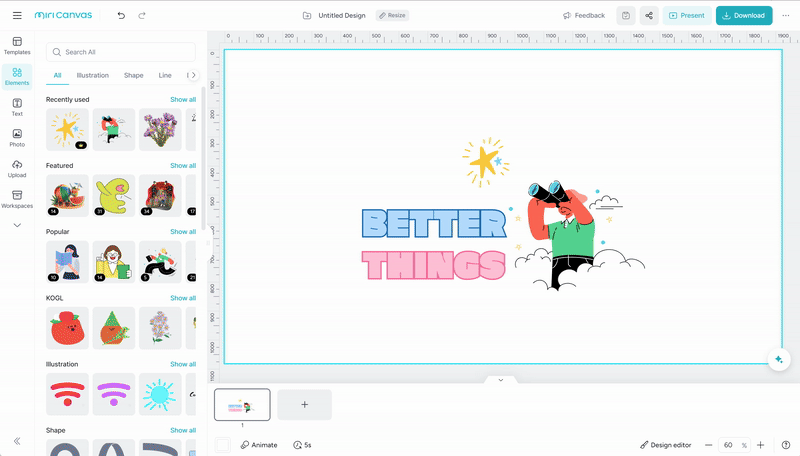The image size is (800, 456).
Task: Show all Featured elements
Action: (x=183, y=165)
